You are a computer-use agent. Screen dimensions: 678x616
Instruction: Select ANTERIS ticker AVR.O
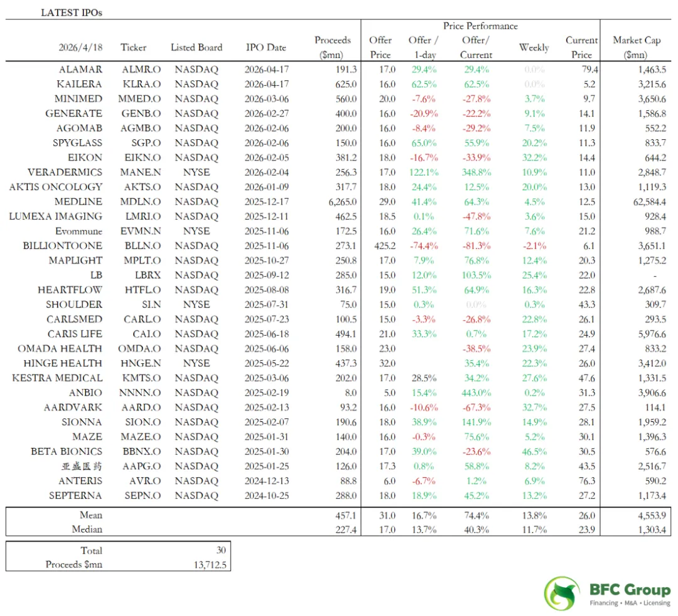click(145, 481)
